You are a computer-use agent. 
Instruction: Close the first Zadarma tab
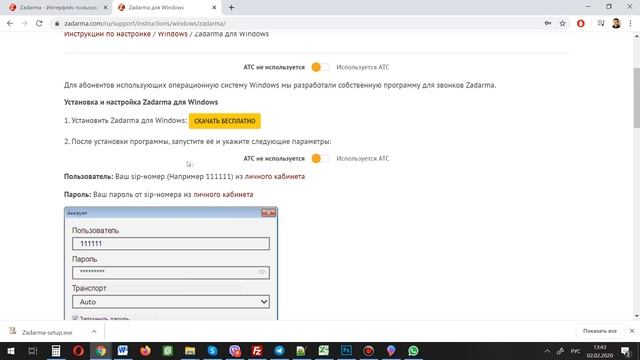coord(105,7)
